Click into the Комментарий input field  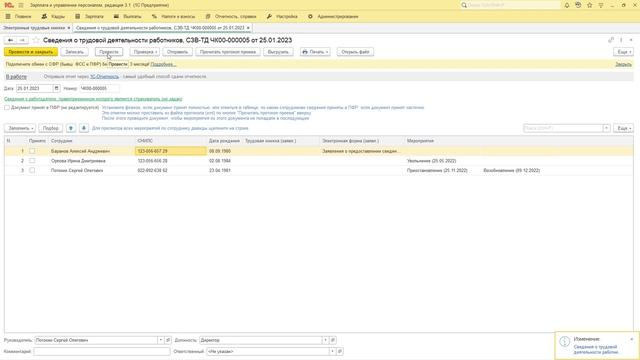click(102, 351)
